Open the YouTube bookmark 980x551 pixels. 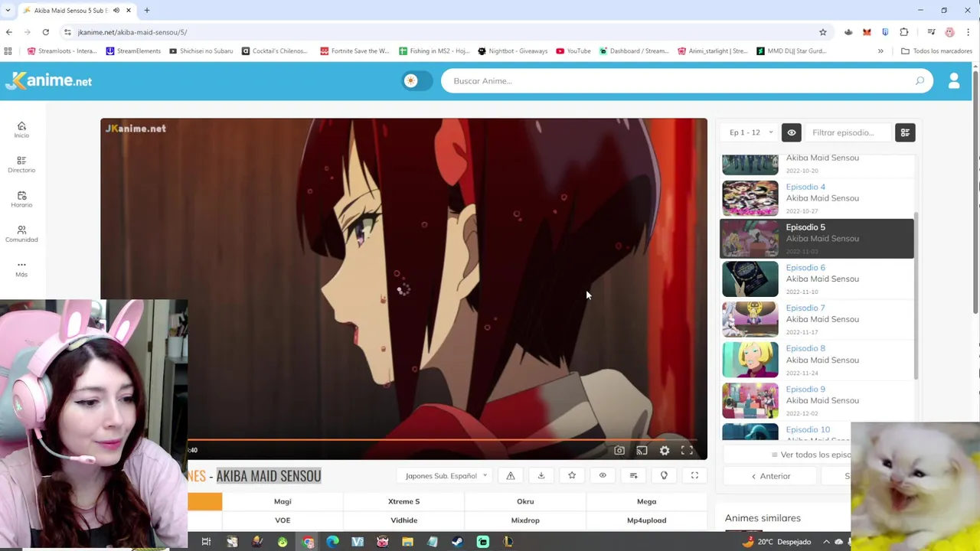573,51
